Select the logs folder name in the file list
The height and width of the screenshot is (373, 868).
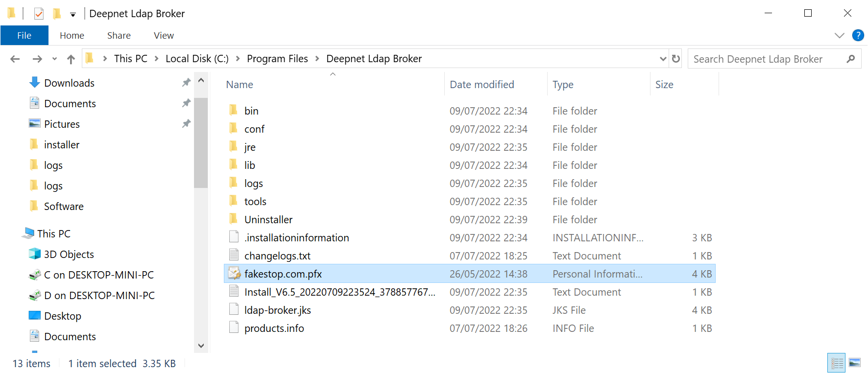254,183
